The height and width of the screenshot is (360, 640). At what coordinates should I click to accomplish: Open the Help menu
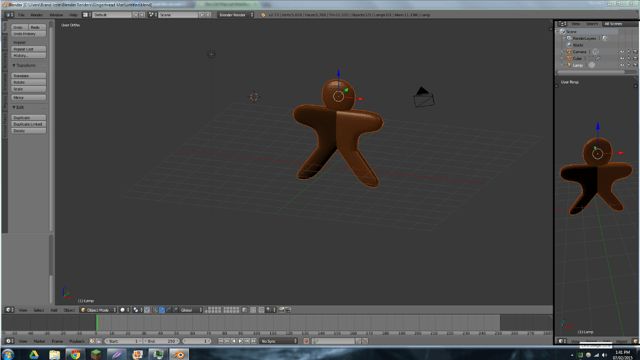click(x=73, y=15)
